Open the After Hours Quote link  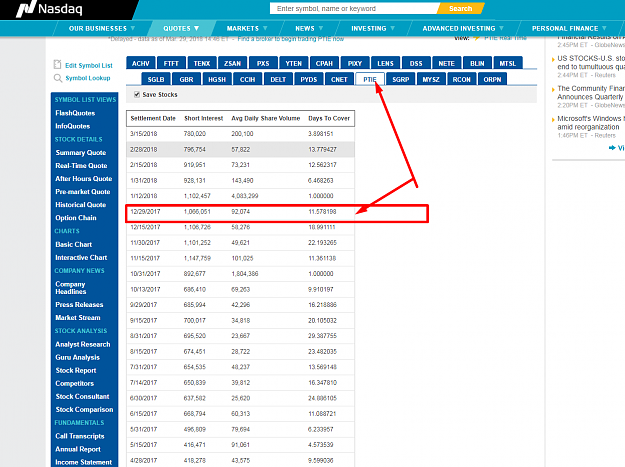pos(84,179)
